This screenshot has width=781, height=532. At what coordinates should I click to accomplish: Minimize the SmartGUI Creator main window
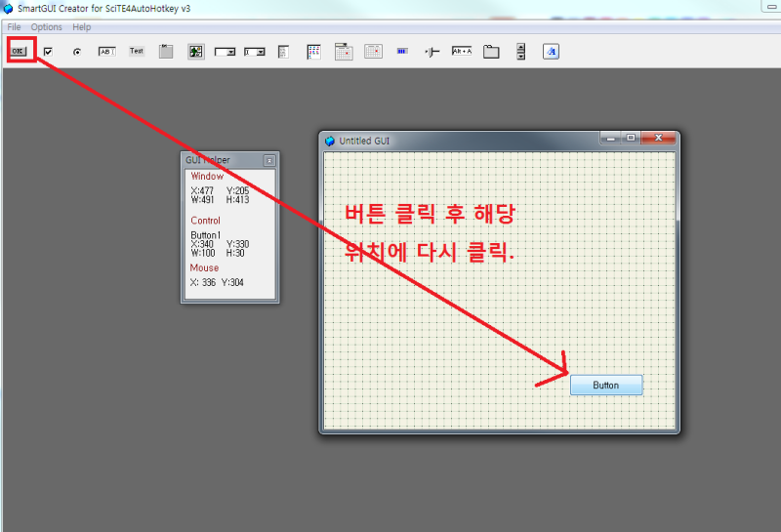click(771, 6)
